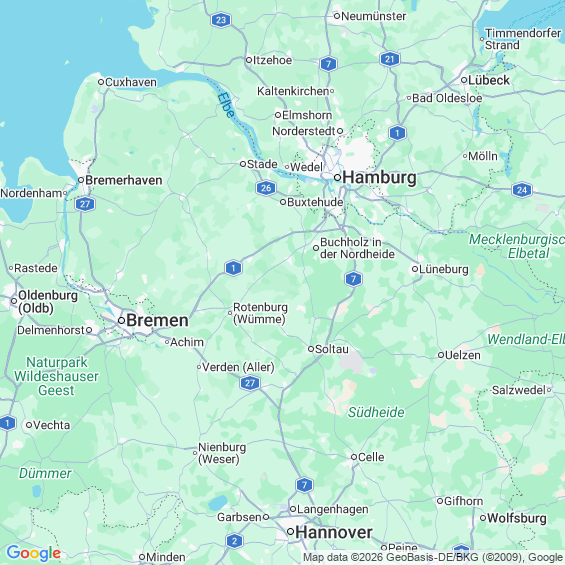
Task: Click the Südheide region label
Action: click(x=376, y=412)
